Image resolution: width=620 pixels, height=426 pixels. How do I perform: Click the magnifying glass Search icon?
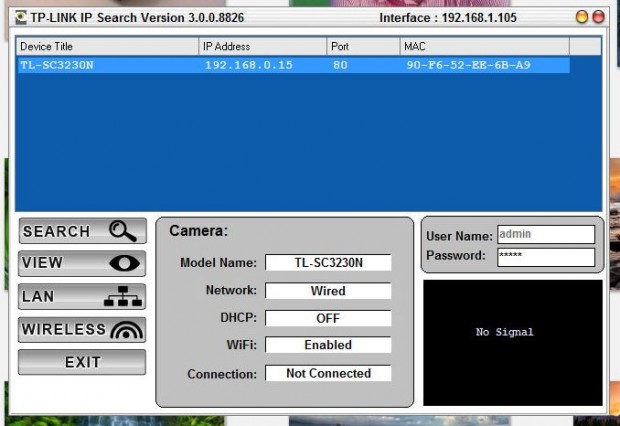tap(122, 231)
